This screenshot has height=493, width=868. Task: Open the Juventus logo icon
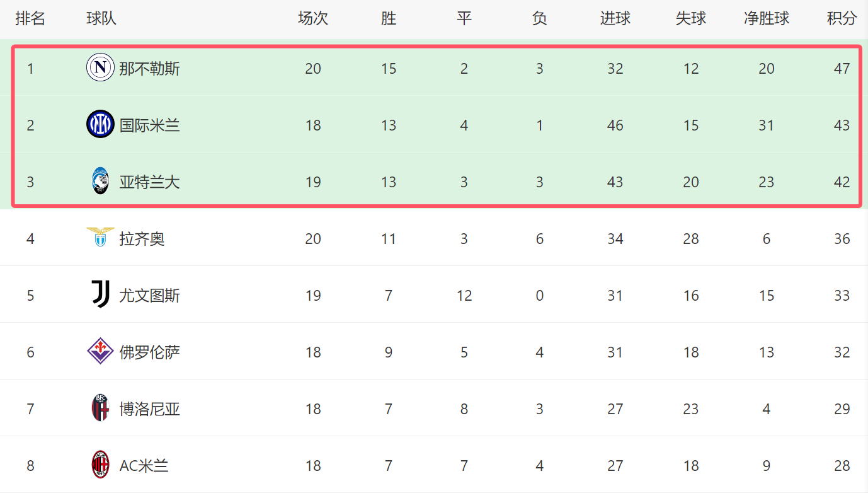click(100, 294)
